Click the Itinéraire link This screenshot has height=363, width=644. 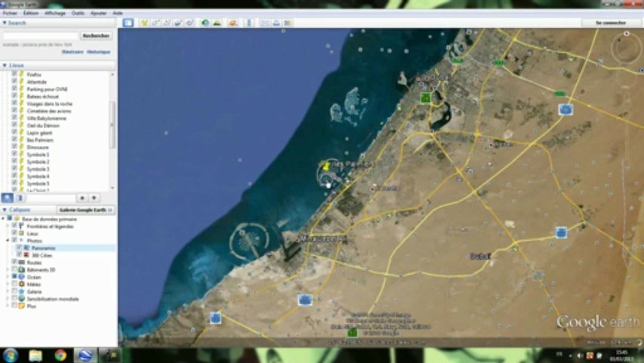(73, 52)
